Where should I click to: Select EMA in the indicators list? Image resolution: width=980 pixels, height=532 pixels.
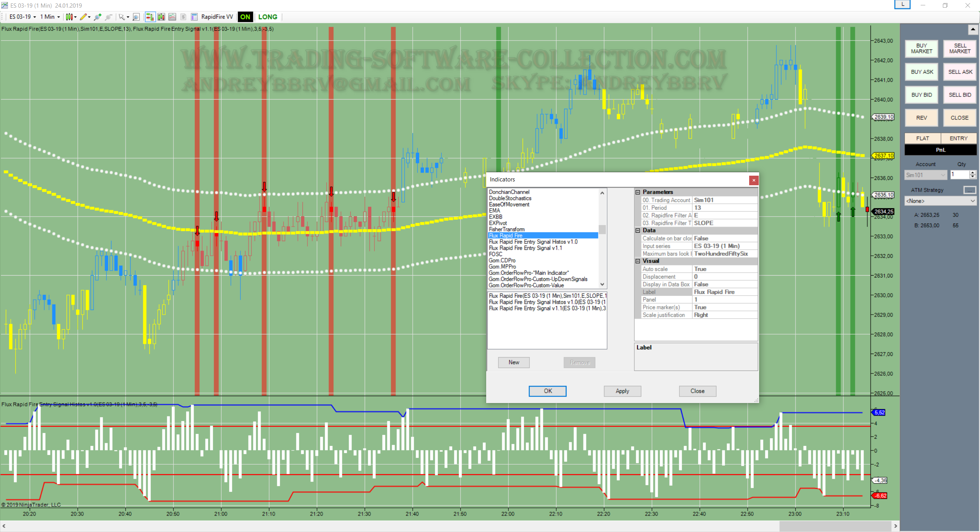point(494,211)
